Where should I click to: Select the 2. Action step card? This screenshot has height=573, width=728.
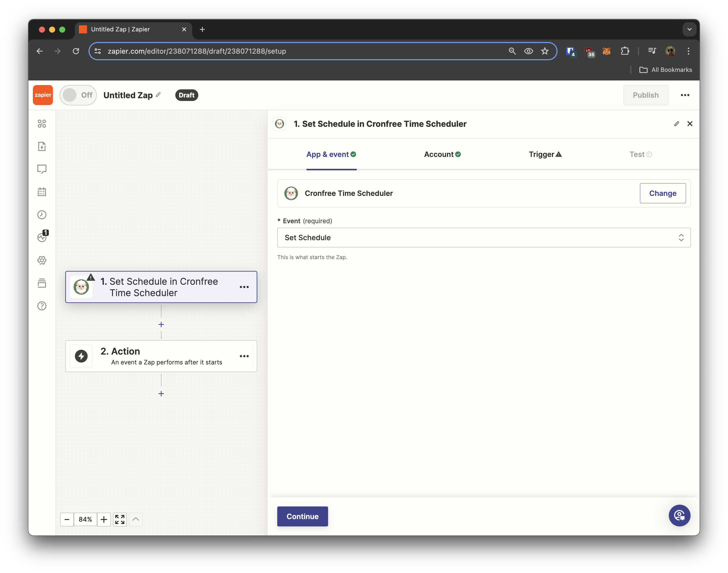161,356
